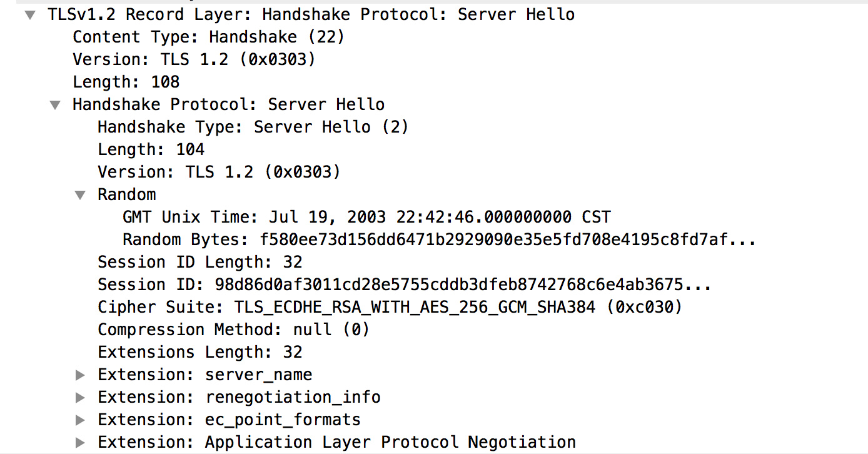Image resolution: width=868 pixels, height=454 pixels.
Task: Click the Session ID Length: 32 row
Action: (x=200, y=262)
